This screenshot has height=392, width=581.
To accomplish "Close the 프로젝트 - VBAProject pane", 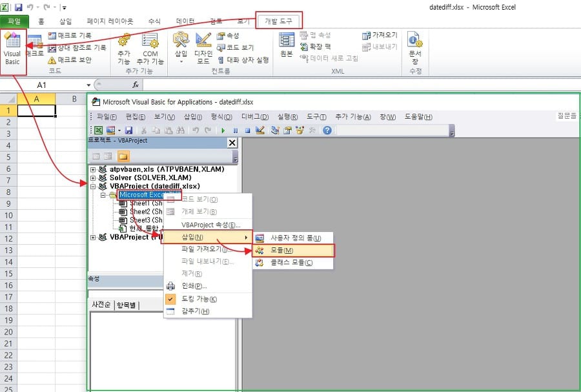I will coord(232,143).
